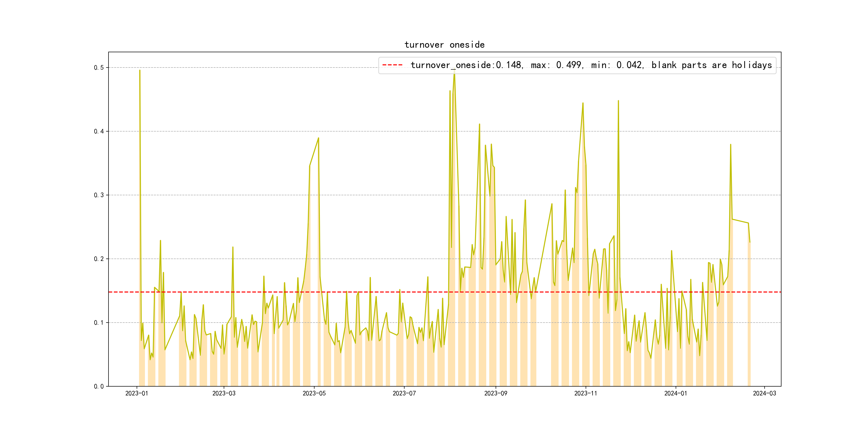Click the 2024-01 x-axis date label
This screenshot has width=868, height=434.
tap(676, 393)
